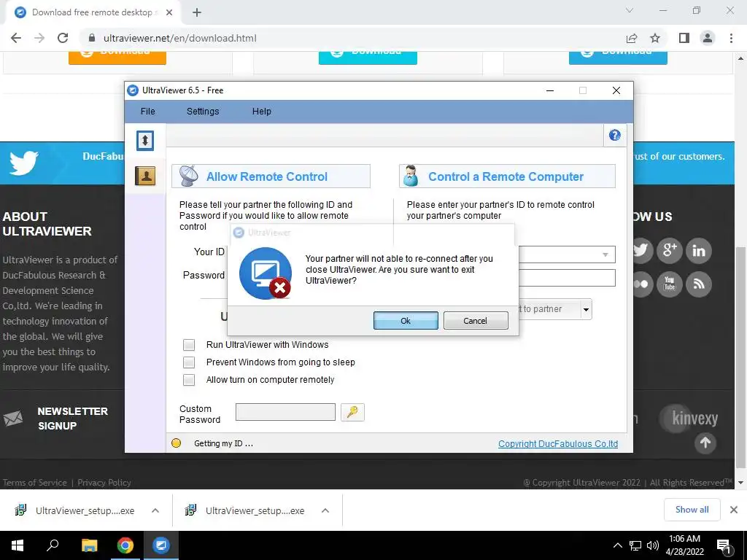This screenshot has height=560, width=747.
Task: Open the LinkedIn social icon in the footer
Action: [x=699, y=251]
